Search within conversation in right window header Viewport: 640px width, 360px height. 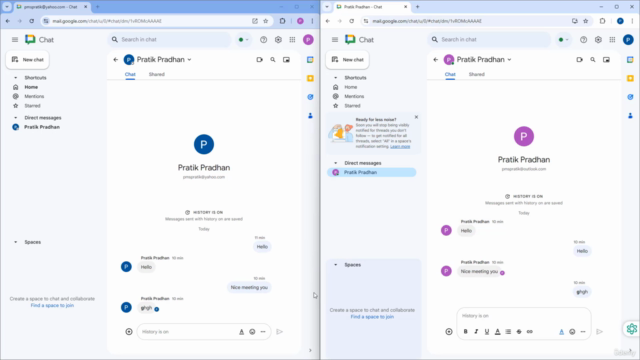pyautogui.click(x=593, y=60)
